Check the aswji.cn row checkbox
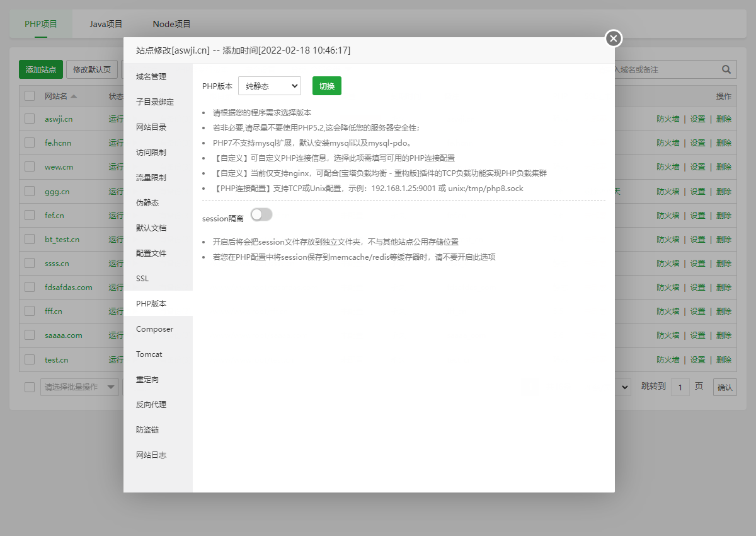The height and width of the screenshot is (536, 756). tap(29, 119)
